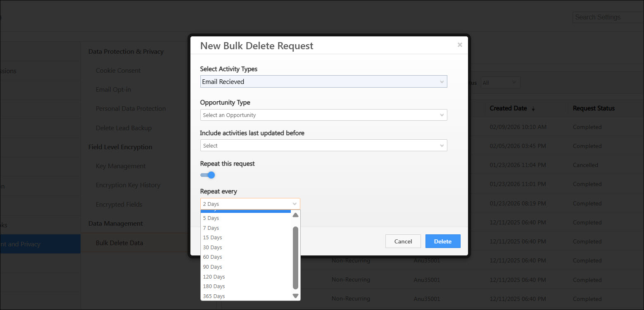
Task: Click the scrollbar down arrow in days list
Action: pyautogui.click(x=295, y=296)
